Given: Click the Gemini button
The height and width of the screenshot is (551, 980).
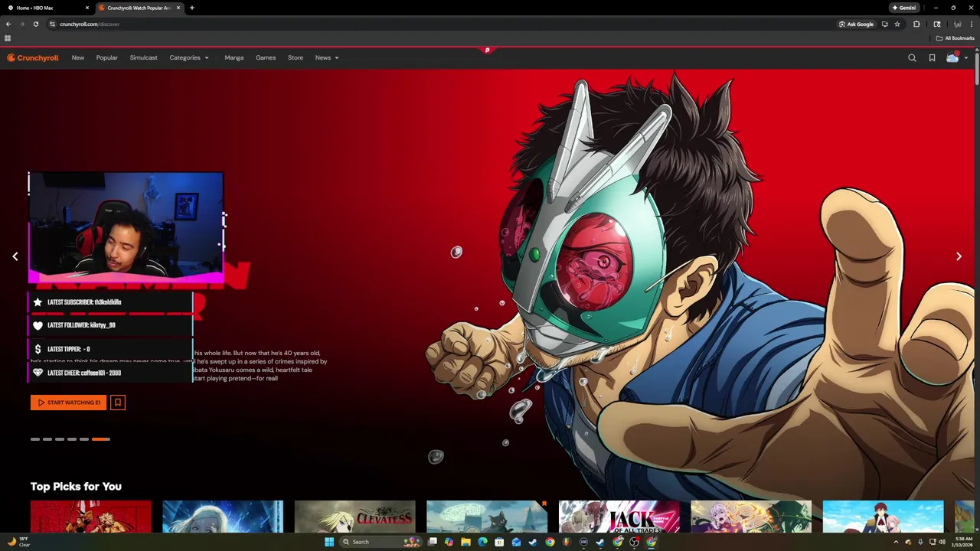Looking at the screenshot, I should tap(903, 8).
